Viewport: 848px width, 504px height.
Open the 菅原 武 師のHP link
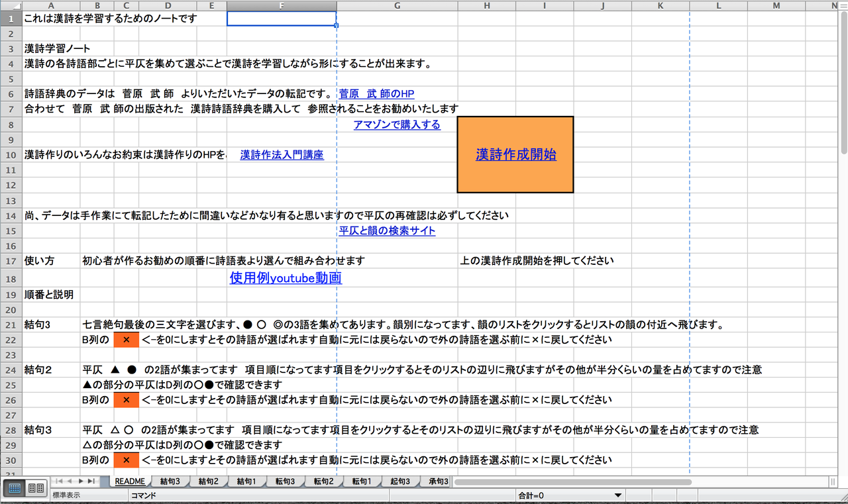pos(377,93)
